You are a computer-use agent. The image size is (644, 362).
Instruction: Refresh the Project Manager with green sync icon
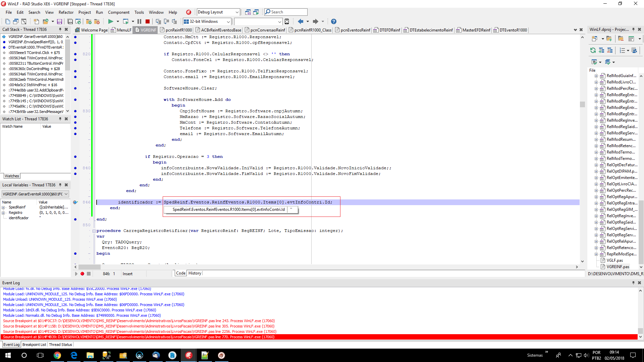593,50
